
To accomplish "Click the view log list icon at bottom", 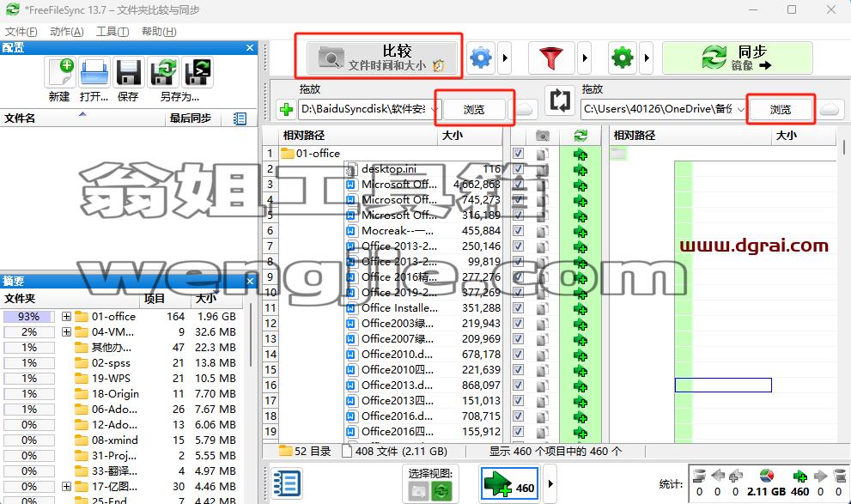I will pos(286,483).
